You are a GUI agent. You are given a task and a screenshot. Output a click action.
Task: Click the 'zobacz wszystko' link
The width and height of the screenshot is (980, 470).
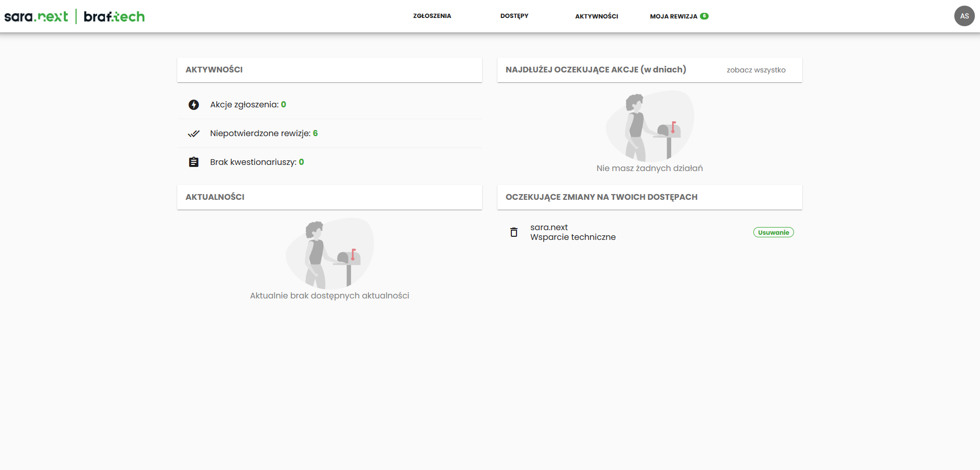755,70
